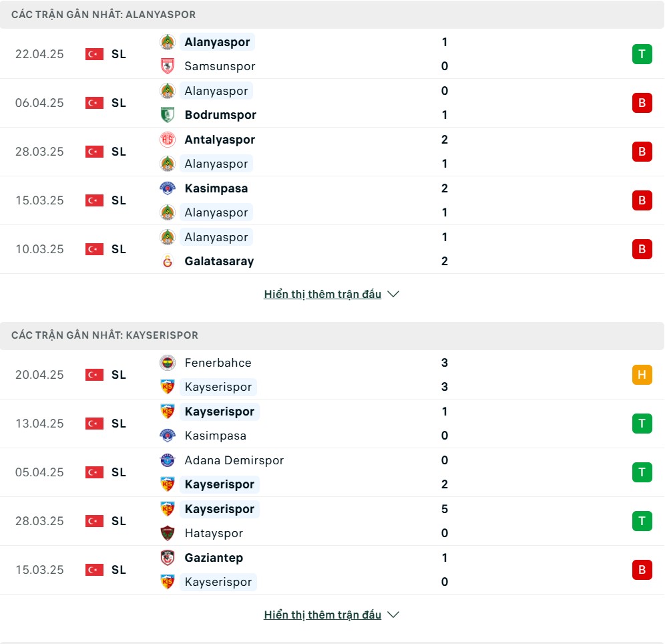This screenshot has height=644, width=665.
Task: Click red B badge for Galatasaray match
Action: pos(642,249)
